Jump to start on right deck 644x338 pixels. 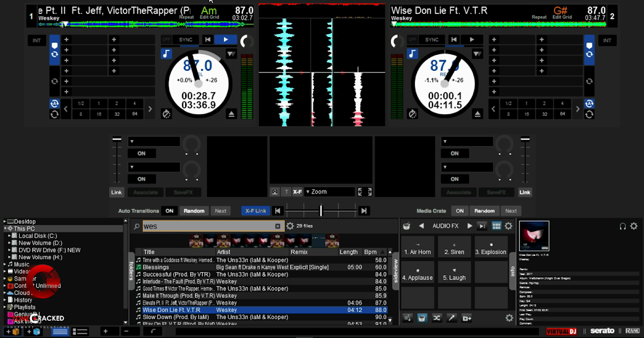pos(454,39)
